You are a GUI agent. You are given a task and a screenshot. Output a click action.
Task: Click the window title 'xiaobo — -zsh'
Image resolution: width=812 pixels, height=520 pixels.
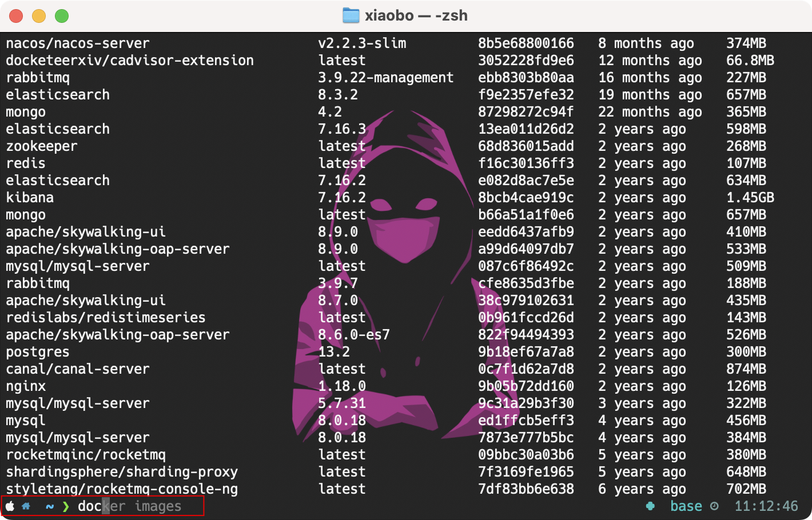(x=416, y=15)
